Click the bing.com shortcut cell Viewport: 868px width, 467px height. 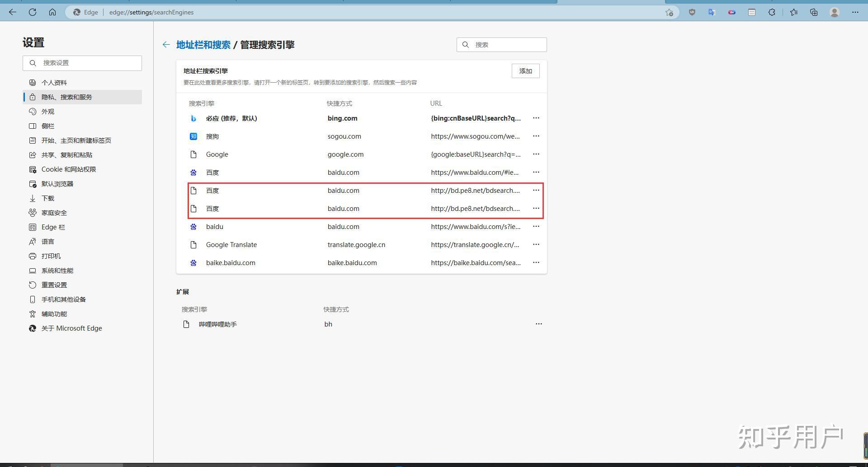(343, 118)
